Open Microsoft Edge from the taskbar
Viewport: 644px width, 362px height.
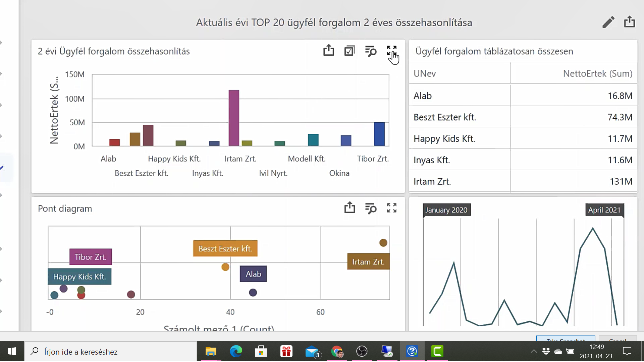coord(236,352)
